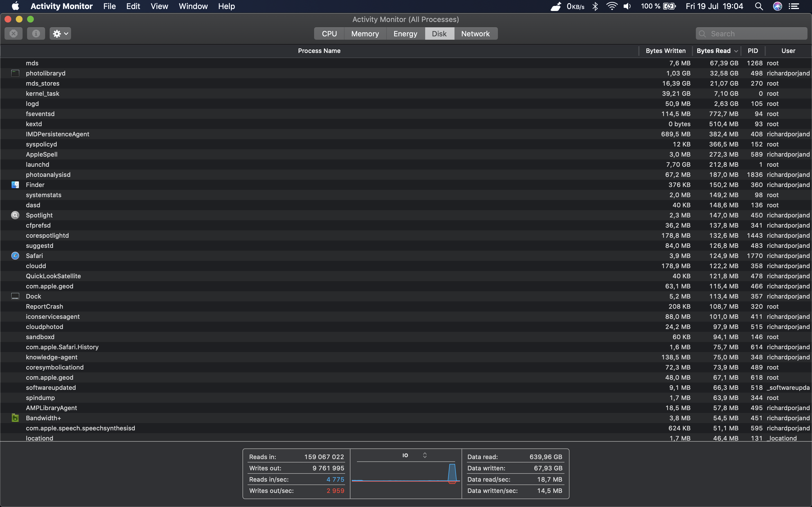Open Spotlight search in the menu bar
812x507 pixels.
coord(759,6)
